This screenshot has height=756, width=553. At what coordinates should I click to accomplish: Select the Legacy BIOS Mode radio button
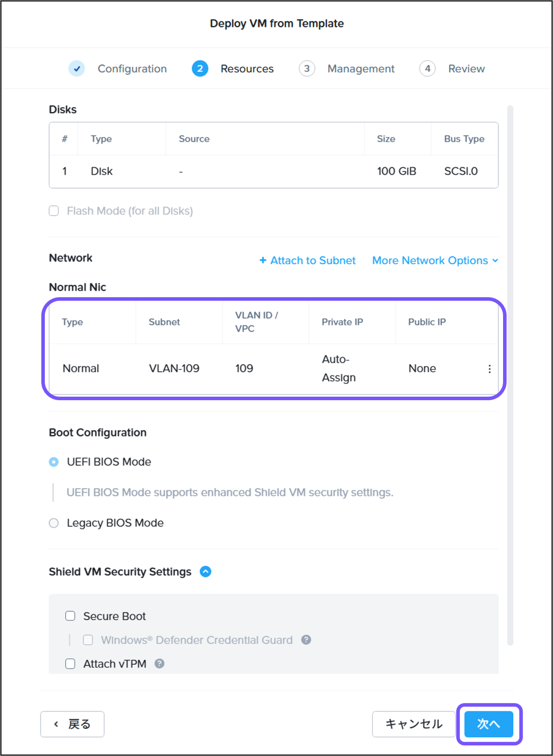(53, 523)
